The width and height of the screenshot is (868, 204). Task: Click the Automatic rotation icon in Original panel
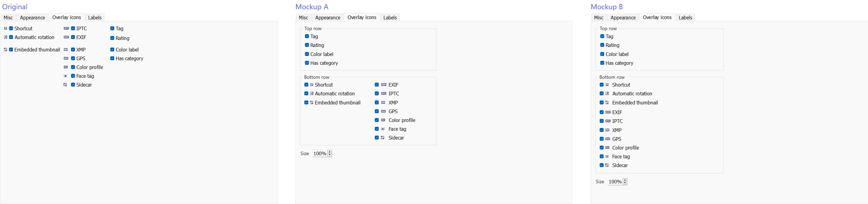click(5, 37)
